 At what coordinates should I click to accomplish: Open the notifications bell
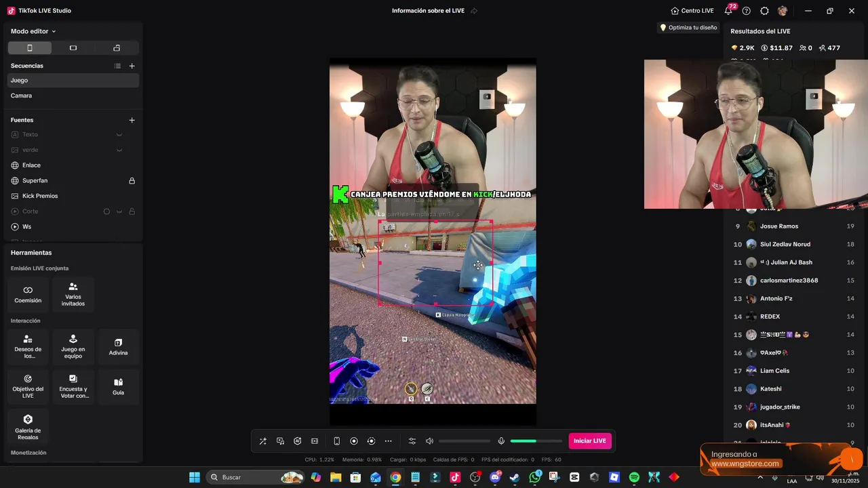coord(728,11)
